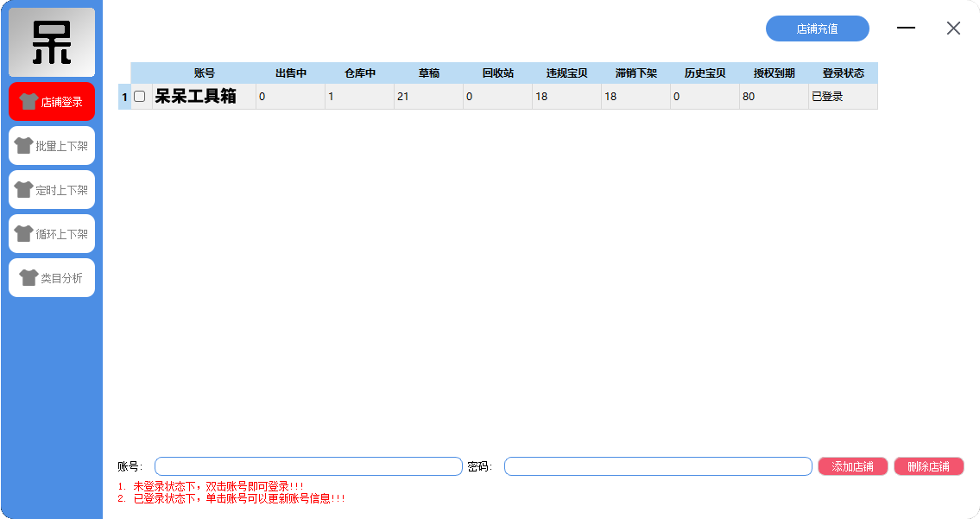Click the shirt icon beside 类目分析
Image resolution: width=980 pixels, height=519 pixels.
(28, 277)
